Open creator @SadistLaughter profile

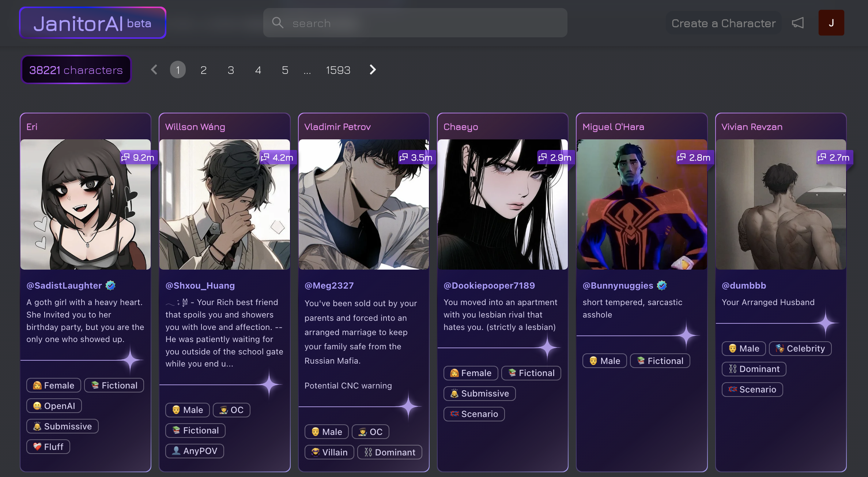64,285
